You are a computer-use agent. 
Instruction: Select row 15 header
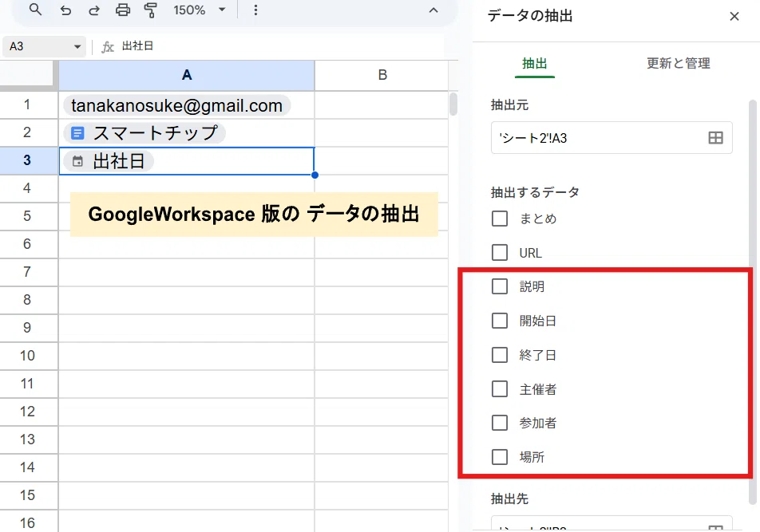tap(27, 495)
